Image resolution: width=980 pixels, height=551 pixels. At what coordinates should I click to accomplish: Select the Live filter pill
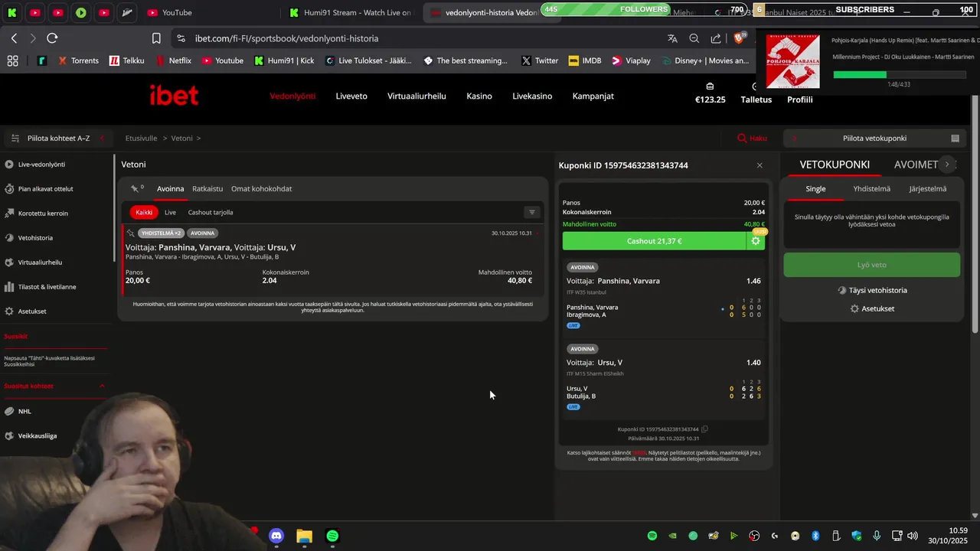point(170,213)
